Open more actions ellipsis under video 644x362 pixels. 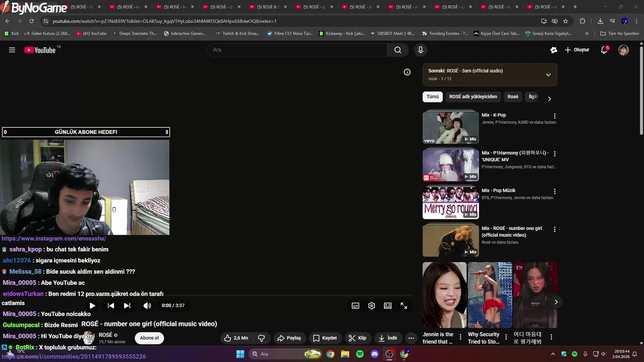[x=411, y=338]
